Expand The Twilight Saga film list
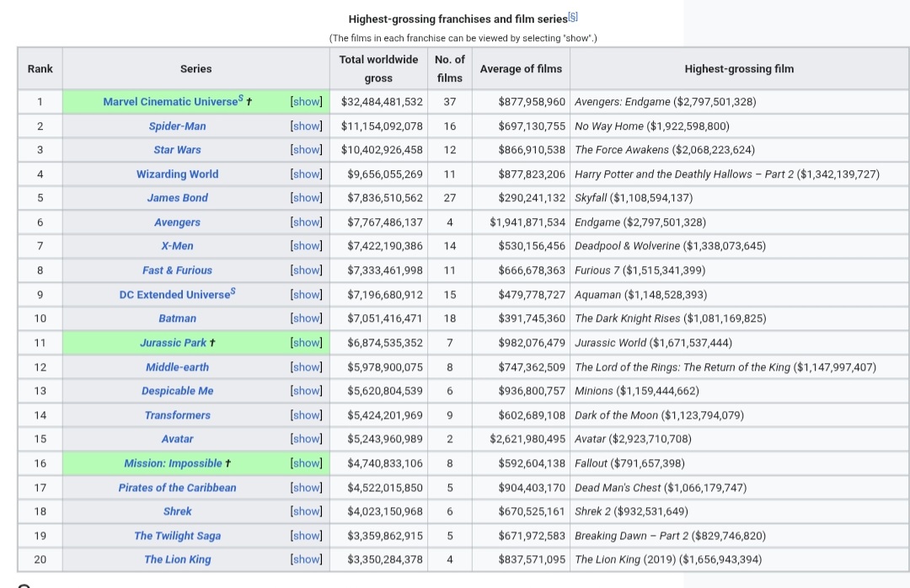 (307, 537)
